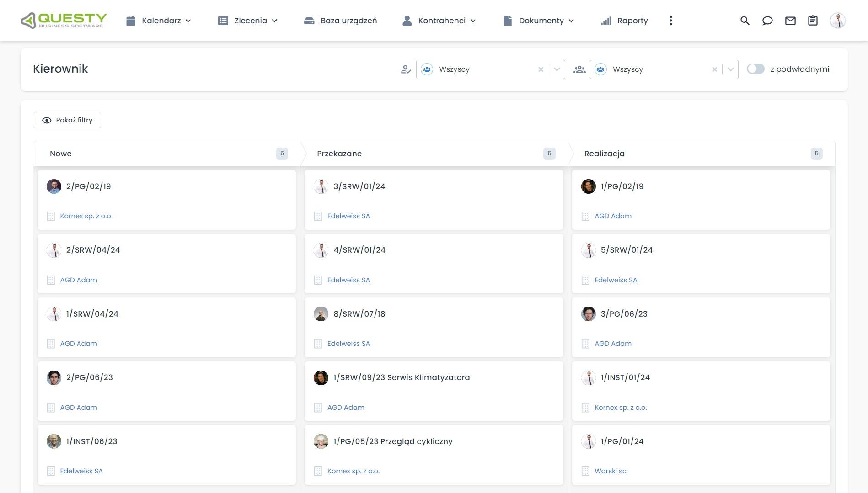Open order 1/PG/01/24
Screen dimensions: 868x493
coord(622,441)
